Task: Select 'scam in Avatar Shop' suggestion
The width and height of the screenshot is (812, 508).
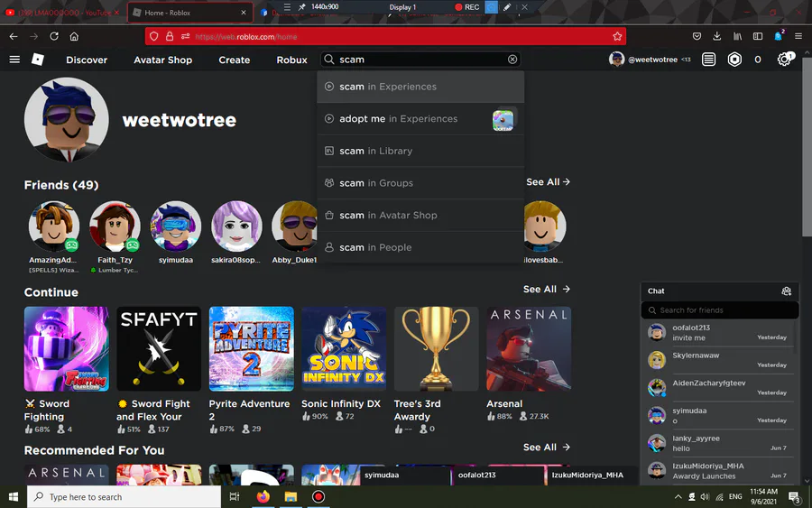Action: point(420,216)
